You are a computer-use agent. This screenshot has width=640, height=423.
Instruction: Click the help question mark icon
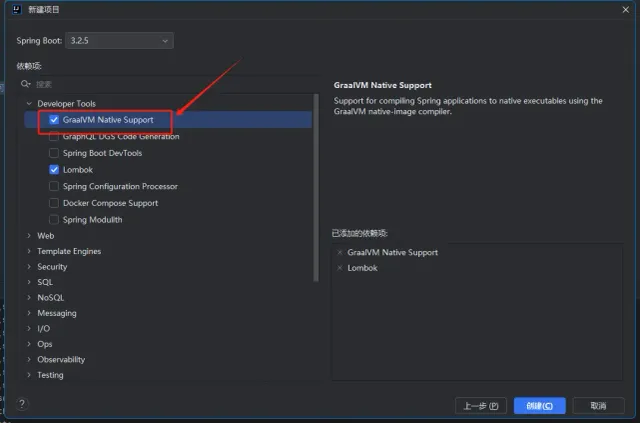[x=22, y=404]
